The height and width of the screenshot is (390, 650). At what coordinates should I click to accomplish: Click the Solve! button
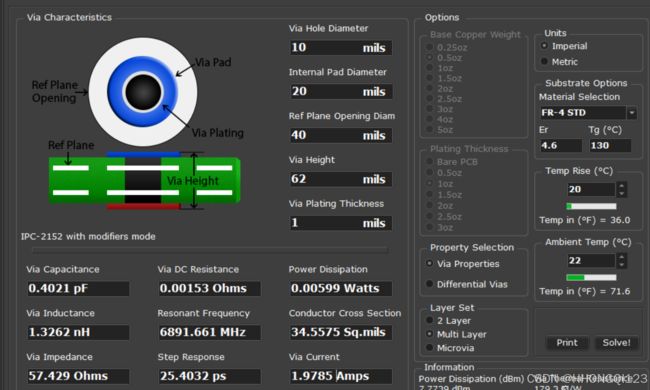[616, 343]
